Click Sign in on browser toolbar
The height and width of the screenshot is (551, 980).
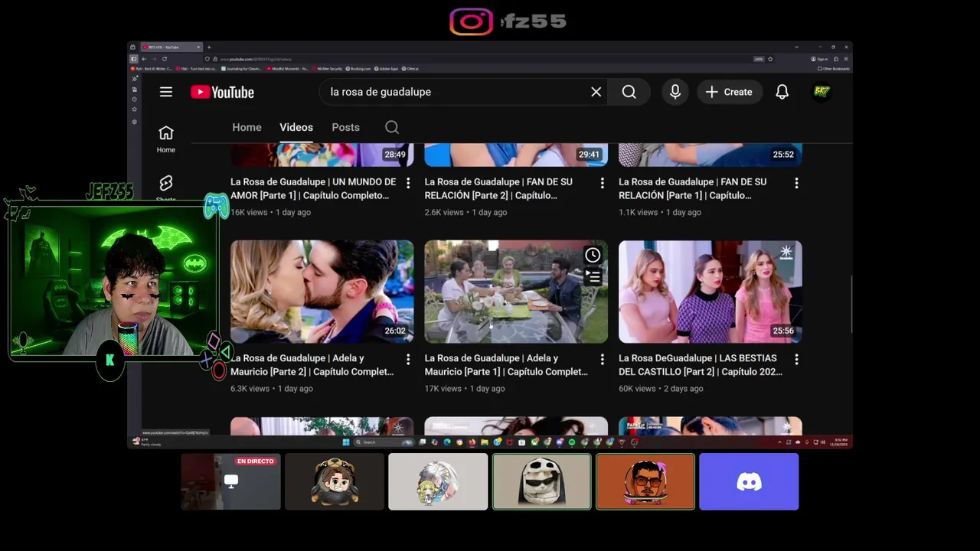pos(819,59)
